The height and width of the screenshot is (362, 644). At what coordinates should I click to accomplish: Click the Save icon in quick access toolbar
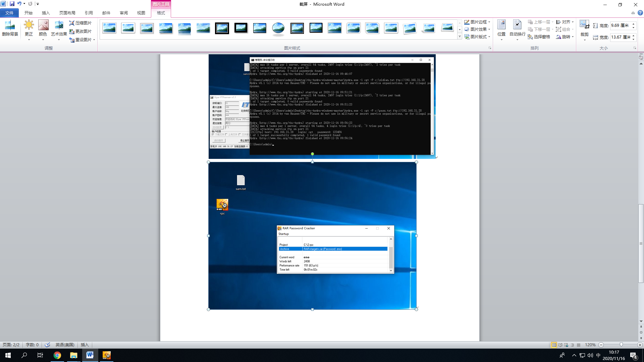pyautogui.click(x=12, y=4)
